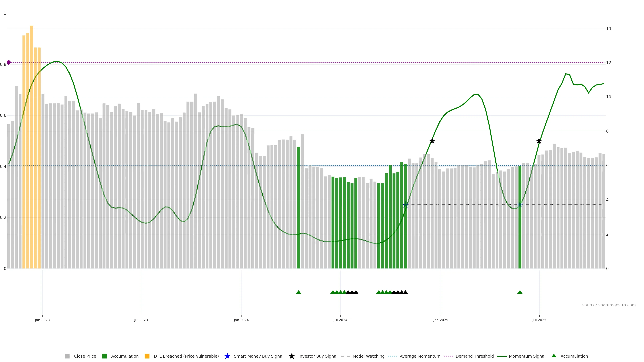
Task: Click the Jul 2024 x-axis label
Action: click(x=340, y=320)
